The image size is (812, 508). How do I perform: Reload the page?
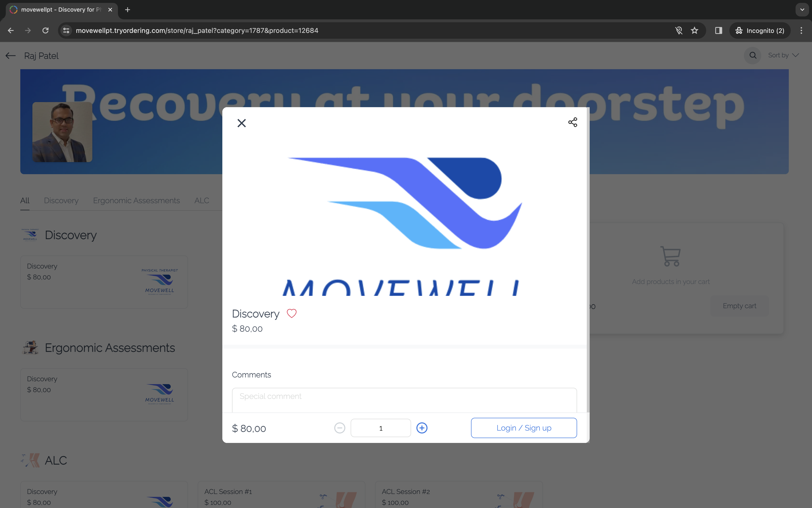(45, 30)
